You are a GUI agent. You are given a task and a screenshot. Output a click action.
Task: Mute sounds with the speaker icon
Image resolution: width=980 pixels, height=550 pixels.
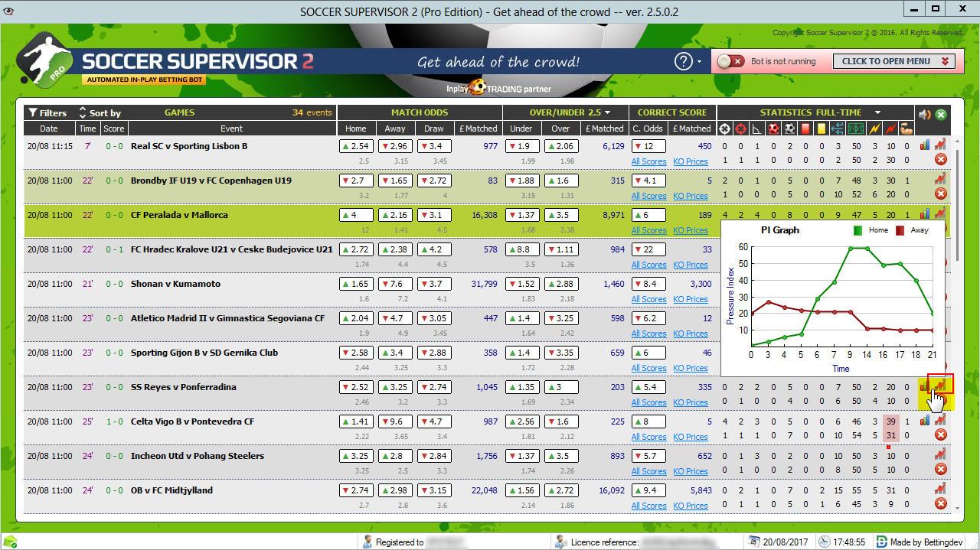point(925,114)
